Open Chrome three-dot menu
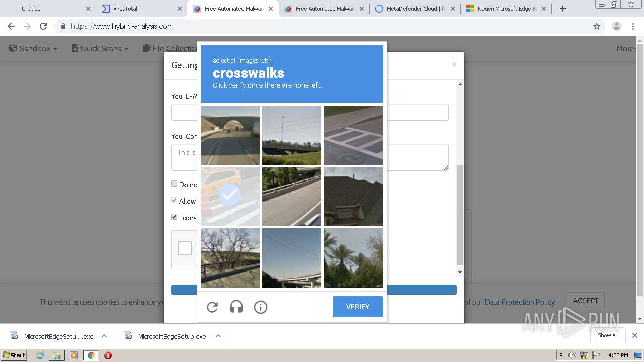The width and height of the screenshot is (644, 362). tap(633, 26)
